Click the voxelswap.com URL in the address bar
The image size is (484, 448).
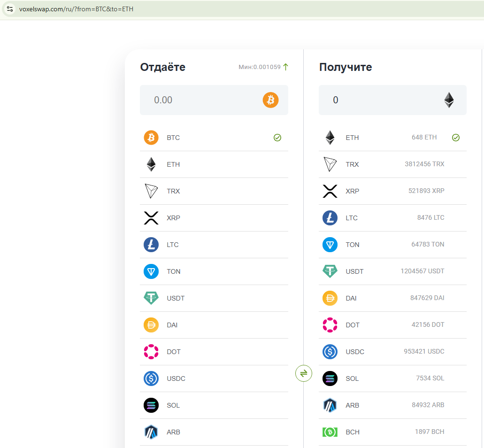(x=76, y=9)
